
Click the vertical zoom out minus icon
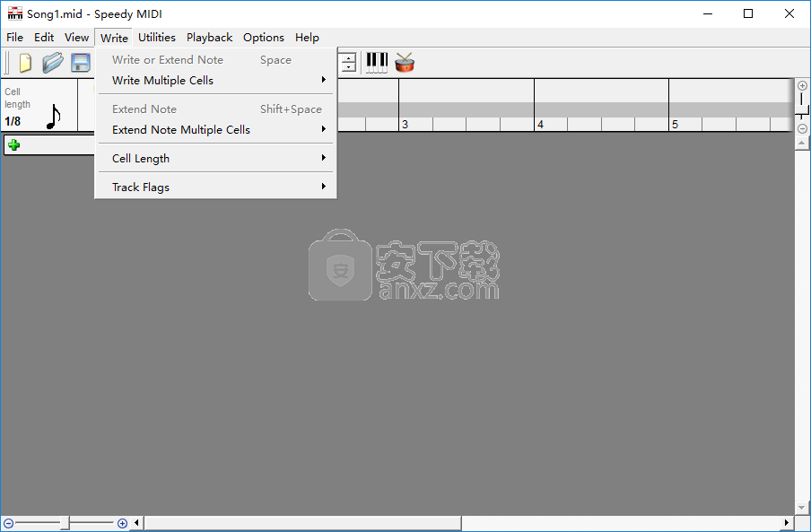pyautogui.click(x=802, y=128)
